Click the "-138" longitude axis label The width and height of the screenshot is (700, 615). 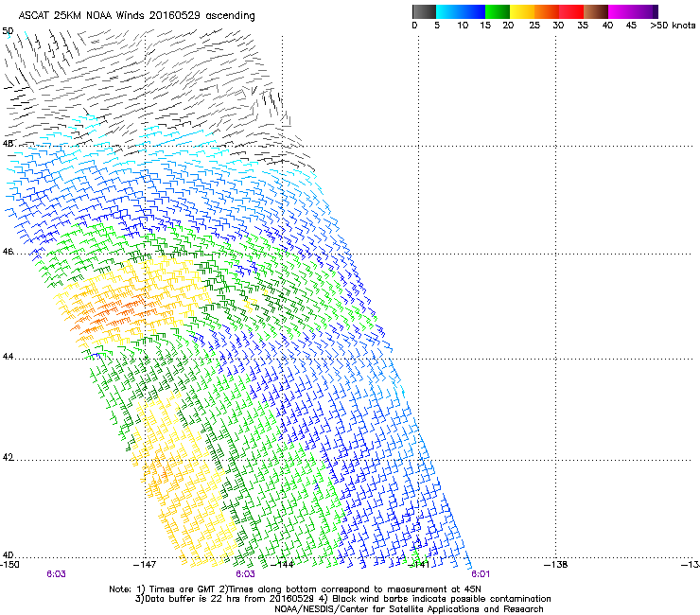[x=556, y=565]
